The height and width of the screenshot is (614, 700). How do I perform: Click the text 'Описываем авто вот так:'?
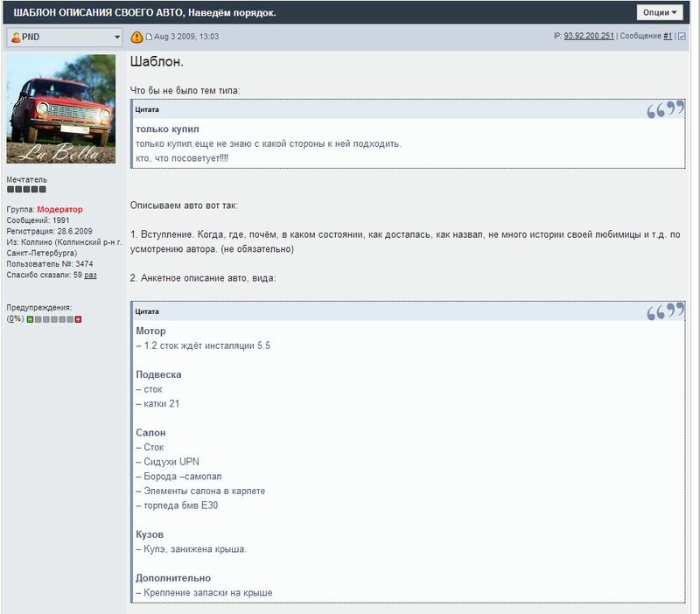pyautogui.click(x=184, y=206)
